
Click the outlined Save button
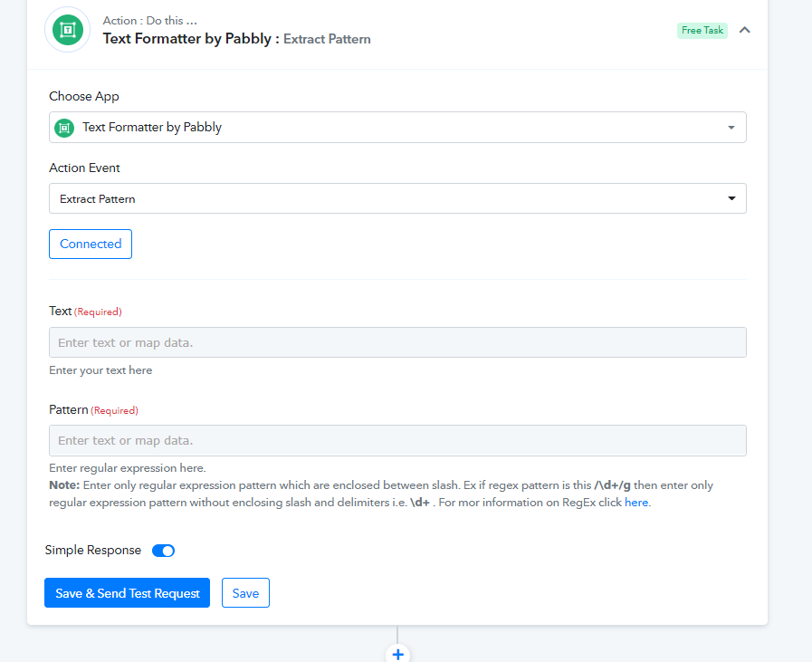coord(245,593)
